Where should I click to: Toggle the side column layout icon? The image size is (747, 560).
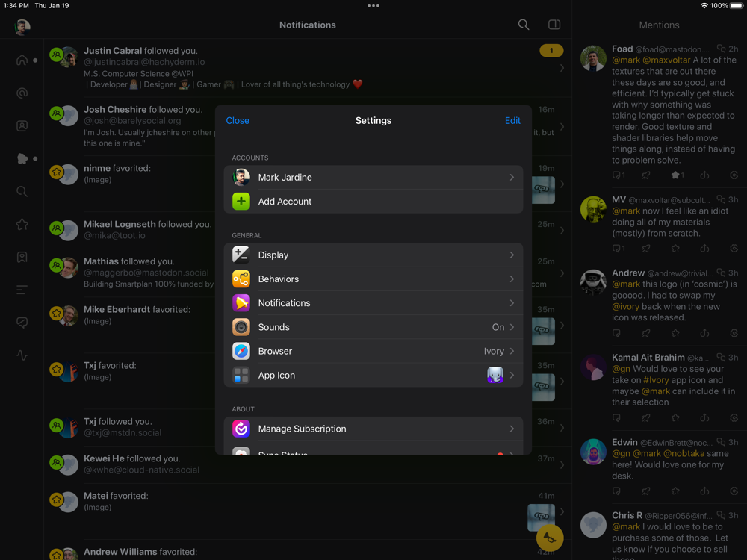click(554, 25)
